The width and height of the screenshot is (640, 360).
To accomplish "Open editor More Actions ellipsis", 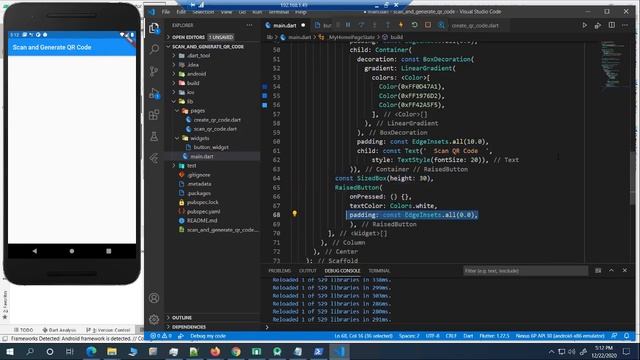I will [625, 25].
